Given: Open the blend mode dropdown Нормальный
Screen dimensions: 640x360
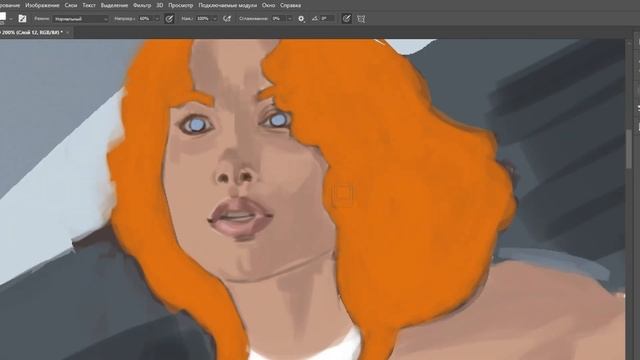Looking at the screenshot, I should [81, 19].
